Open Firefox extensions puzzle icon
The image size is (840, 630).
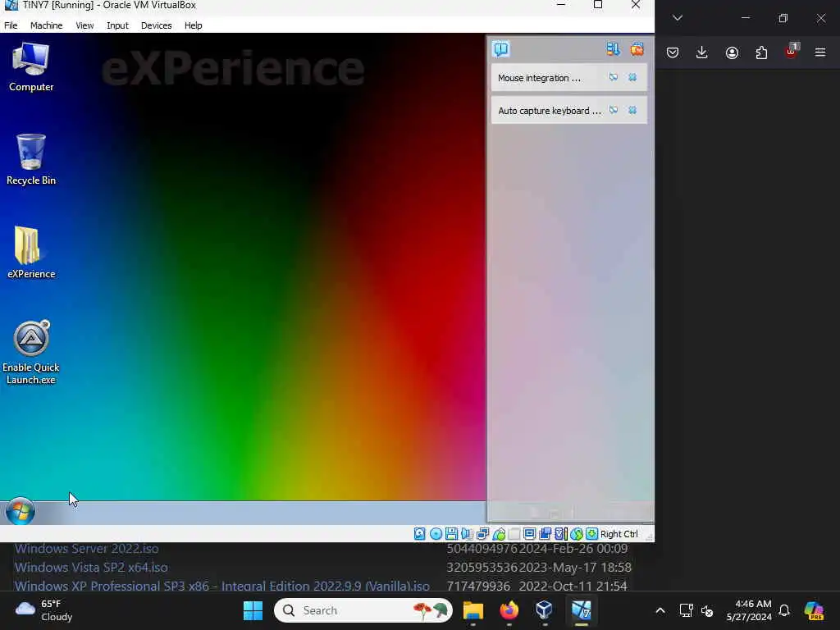pyautogui.click(x=761, y=52)
